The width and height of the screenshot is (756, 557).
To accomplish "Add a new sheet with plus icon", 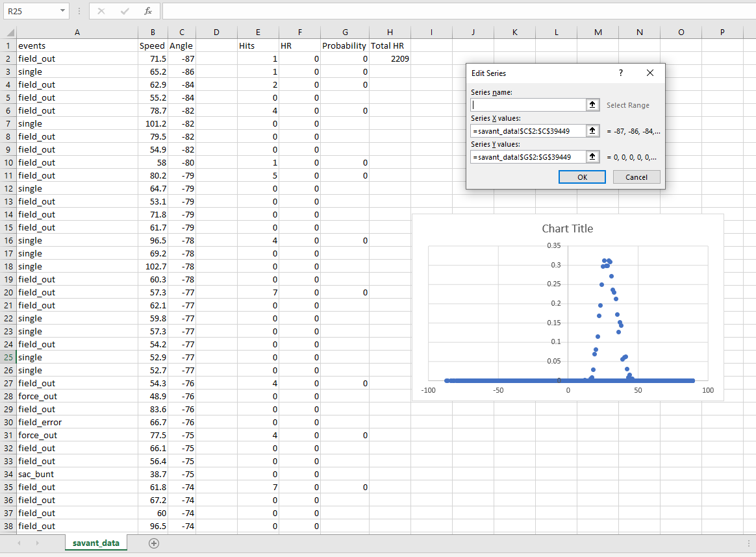I will pyautogui.click(x=154, y=543).
